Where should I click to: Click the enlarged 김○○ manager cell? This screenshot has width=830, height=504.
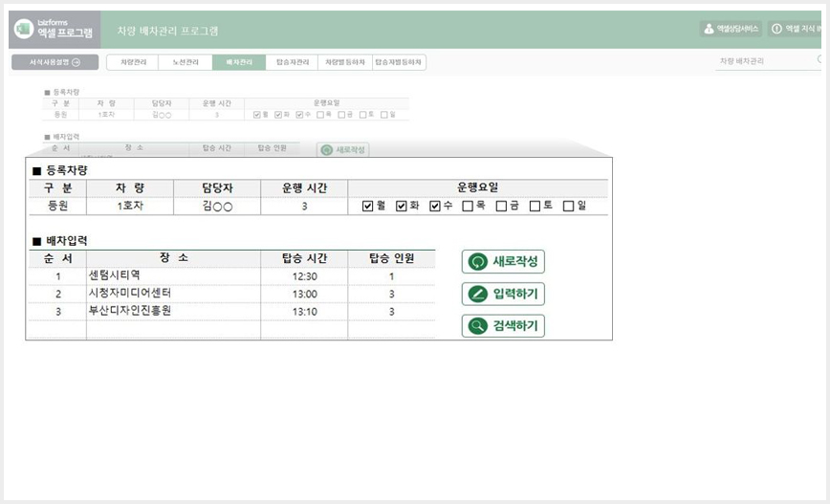pos(217,206)
